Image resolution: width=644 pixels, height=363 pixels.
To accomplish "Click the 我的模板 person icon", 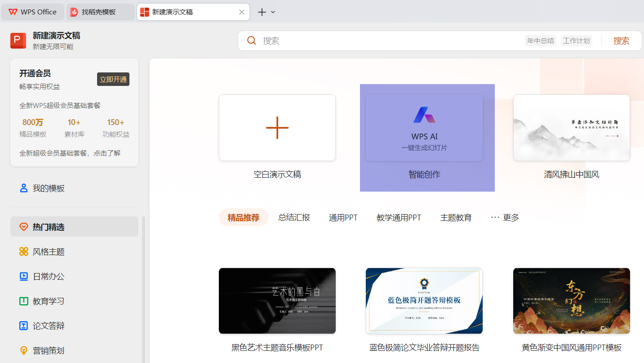I will 23,188.
